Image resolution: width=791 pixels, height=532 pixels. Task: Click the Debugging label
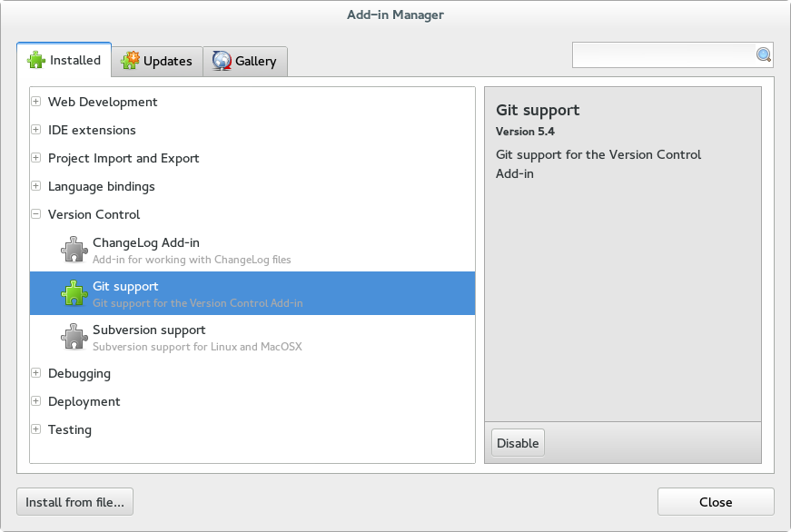pyautogui.click(x=79, y=374)
